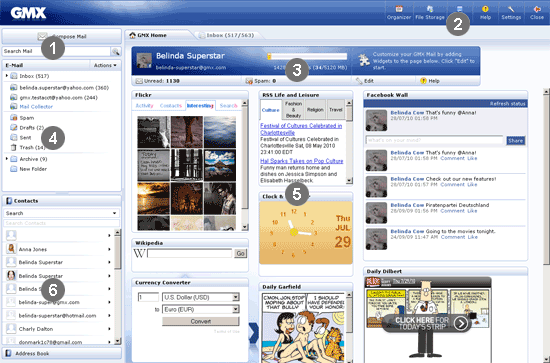Screen dimensions: 550x363
Task: Click Refresh status on Facebook Wall
Action: (x=508, y=104)
